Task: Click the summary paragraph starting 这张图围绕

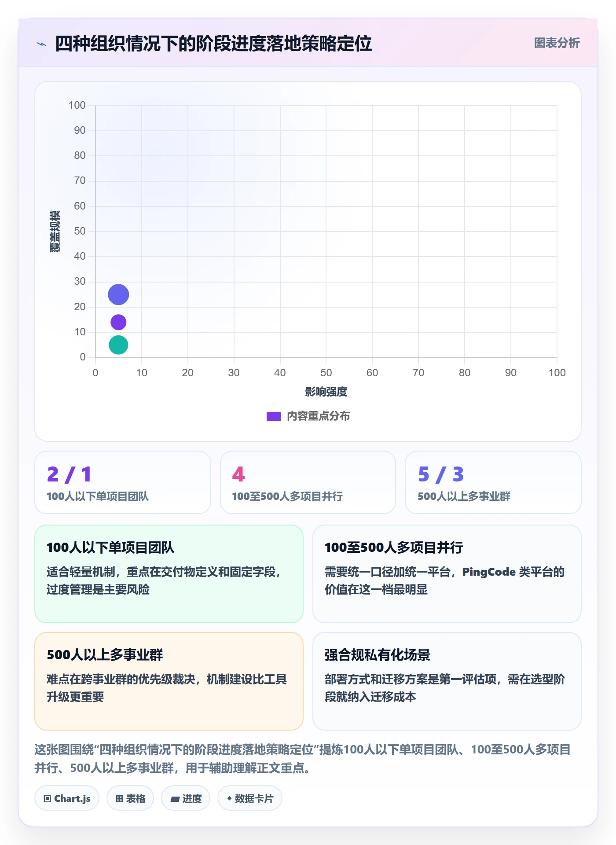Action: point(303,759)
